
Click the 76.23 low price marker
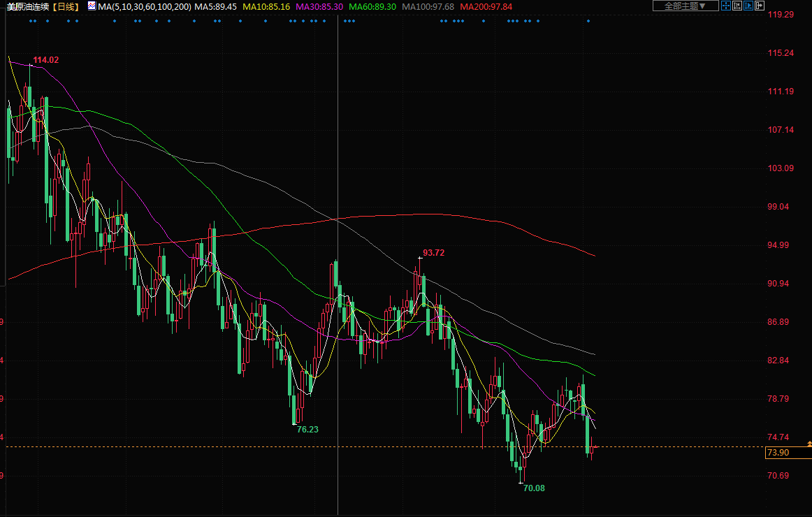(x=307, y=429)
